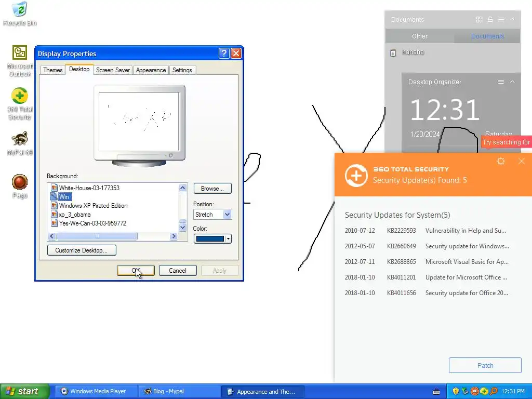Click the 360 Total Security logo in popup

click(x=356, y=176)
